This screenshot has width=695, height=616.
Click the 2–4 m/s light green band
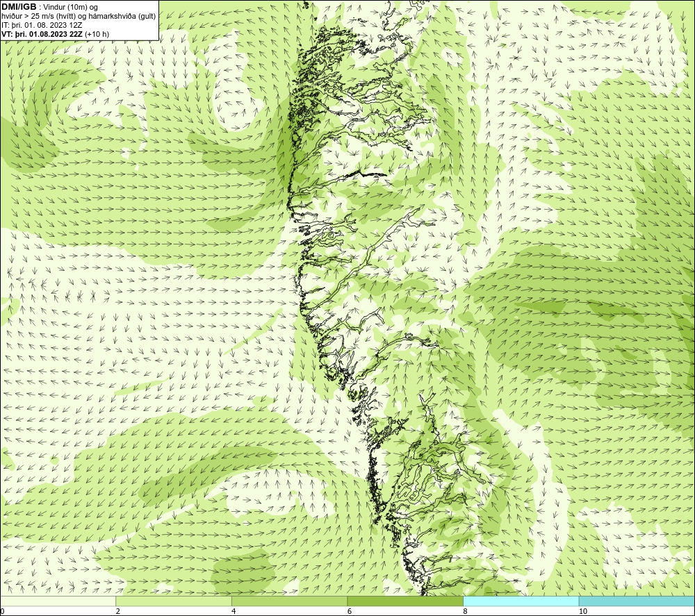(x=174, y=601)
